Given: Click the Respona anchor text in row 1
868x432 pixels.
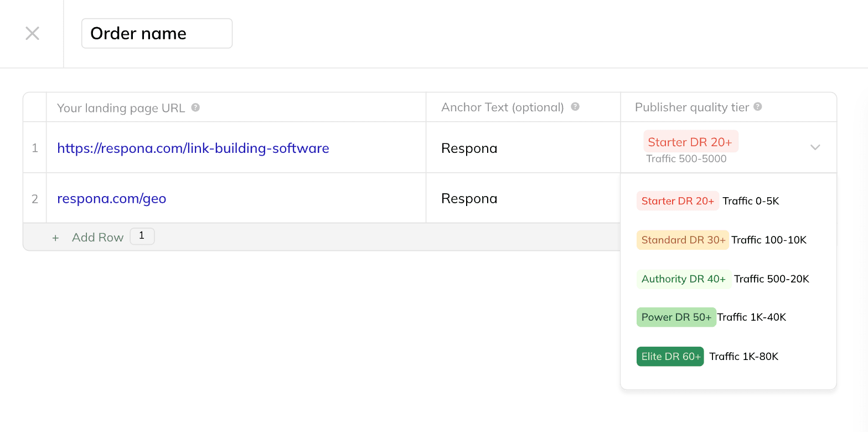Looking at the screenshot, I should pyautogui.click(x=469, y=148).
